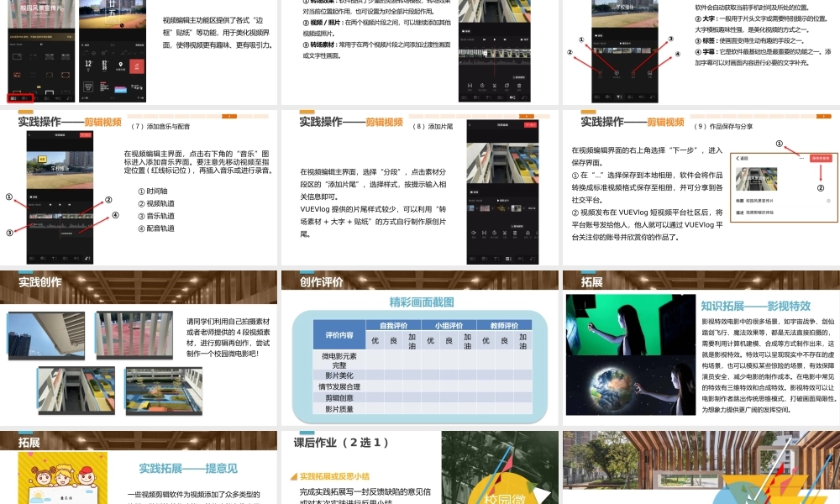Mark 优 for 影片美化 self evaluation

click(x=375, y=375)
